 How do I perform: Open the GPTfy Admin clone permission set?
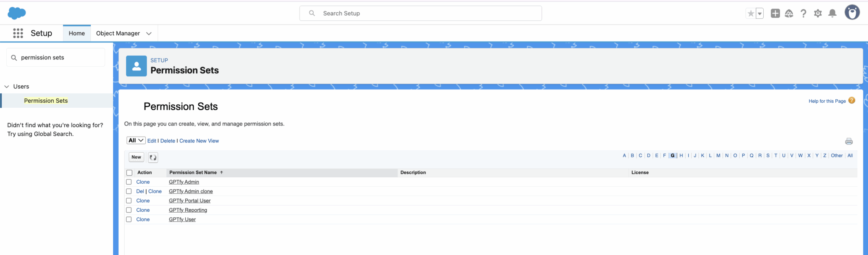[x=191, y=191]
